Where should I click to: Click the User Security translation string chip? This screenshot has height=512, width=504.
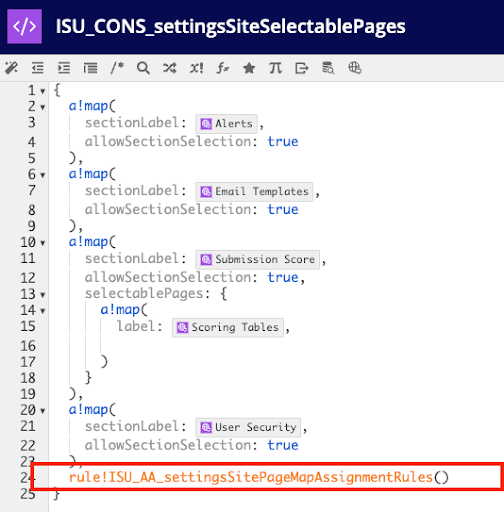[248, 427]
